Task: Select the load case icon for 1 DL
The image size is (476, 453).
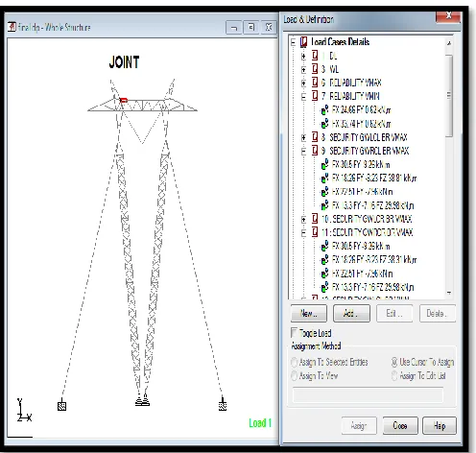Action: (x=315, y=56)
